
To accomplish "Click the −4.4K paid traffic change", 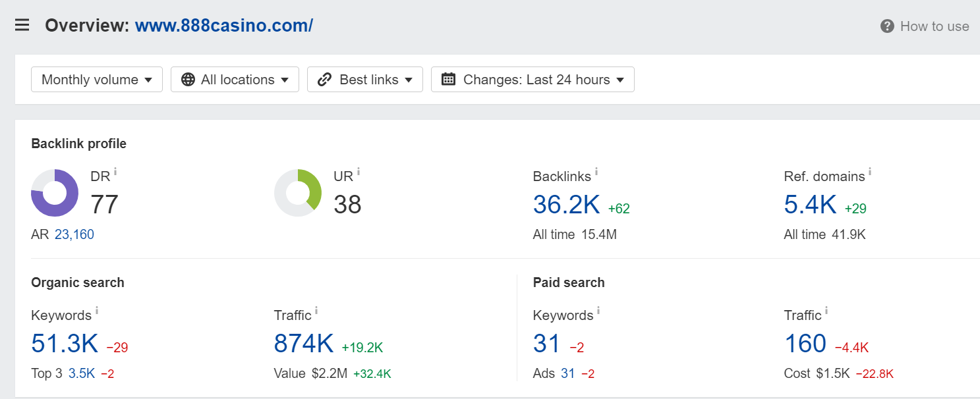I will click(x=852, y=348).
